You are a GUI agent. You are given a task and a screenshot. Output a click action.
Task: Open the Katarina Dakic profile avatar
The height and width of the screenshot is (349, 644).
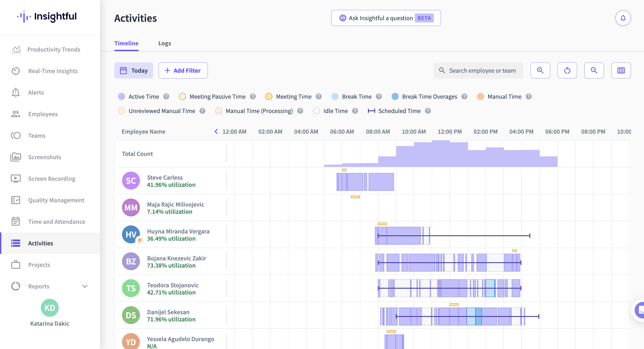(x=50, y=308)
